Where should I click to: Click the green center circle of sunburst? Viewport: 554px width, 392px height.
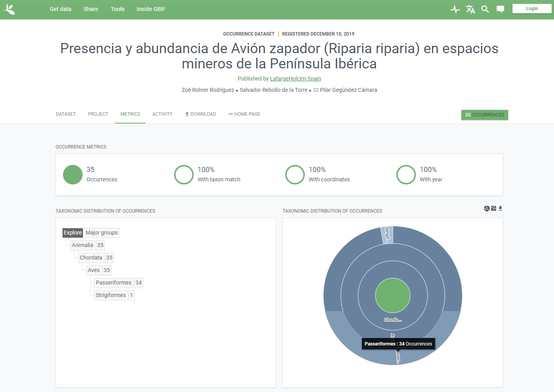point(392,295)
